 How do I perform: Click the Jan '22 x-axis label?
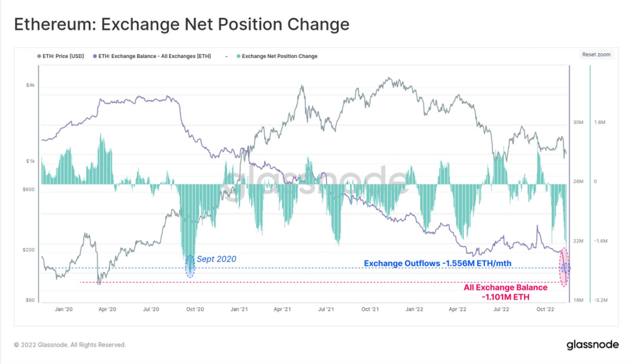pyautogui.click(x=414, y=309)
